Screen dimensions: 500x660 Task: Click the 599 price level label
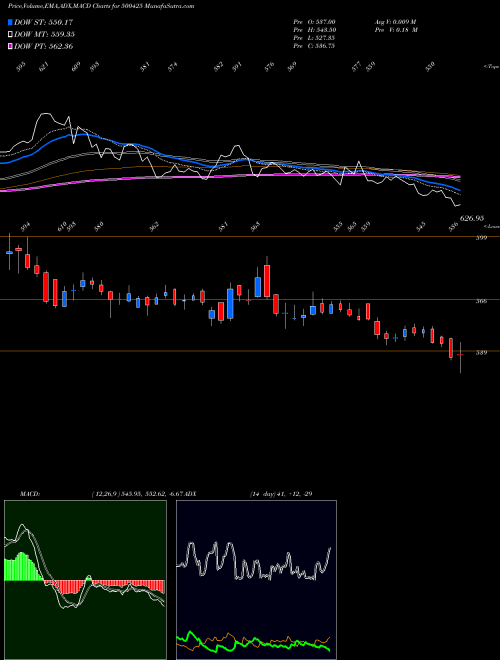[x=481, y=238]
